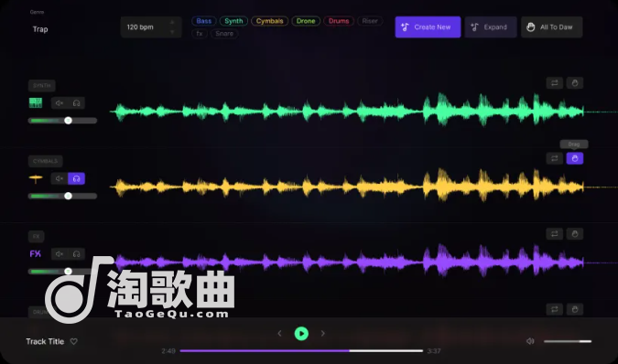Regenerate the Drums track with loop icon
The width and height of the screenshot is (618, 364).
[555, 309]
